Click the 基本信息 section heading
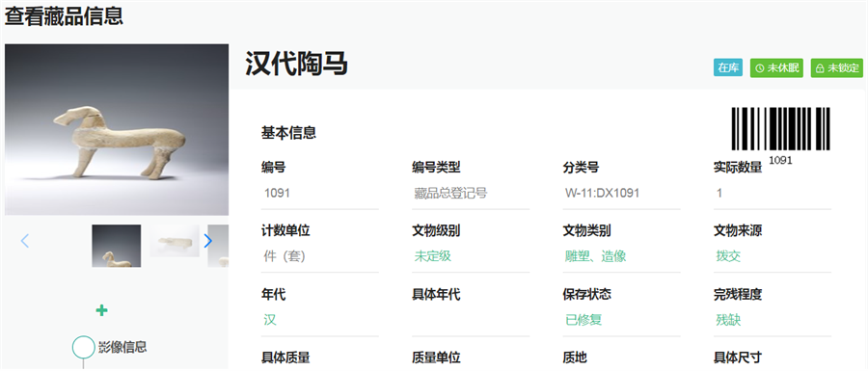Image resolution: width=868 pixels, height=371 pixels. pyautogui.click(x=288, y=133)
